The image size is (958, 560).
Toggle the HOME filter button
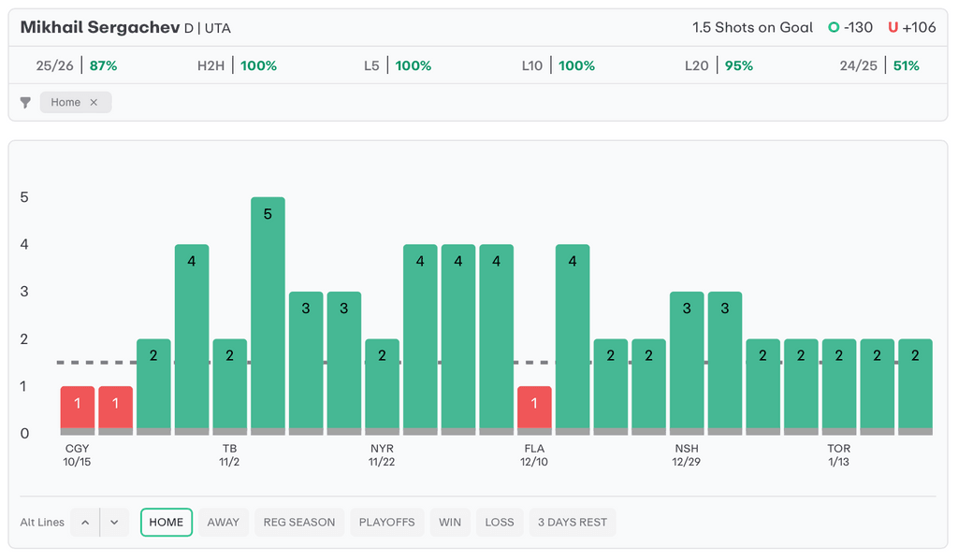click(167, 523)
